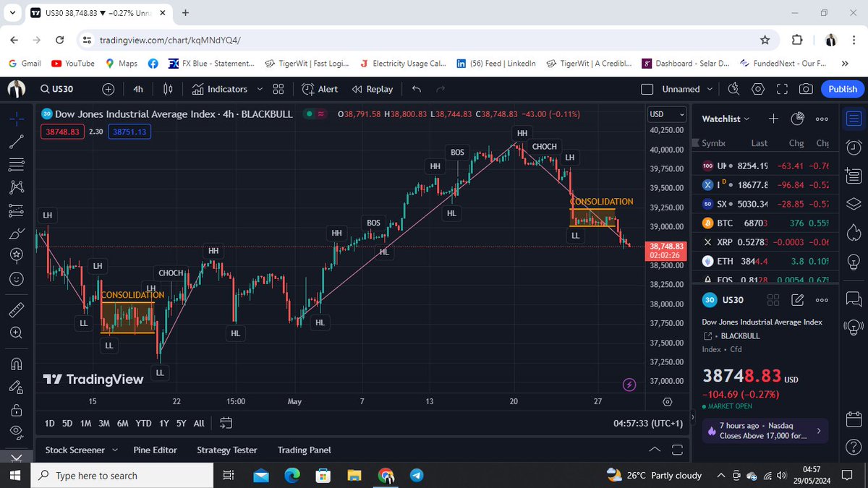Open the Pine Editor tab
Screen dimensions: 868x488
(x=155, y=450)
